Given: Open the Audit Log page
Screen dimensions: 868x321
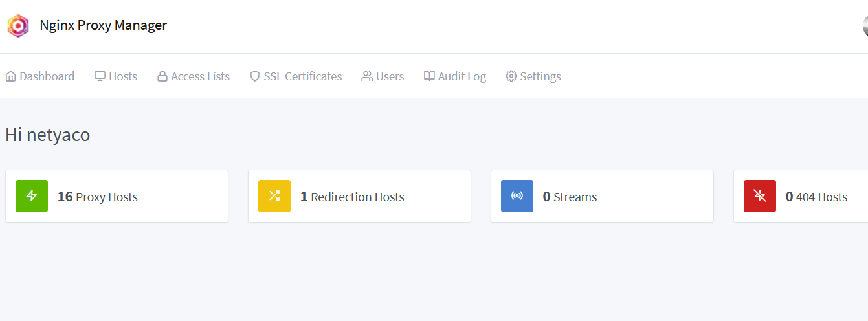Looking at the screenshot, I should pyautogui.click(x=454, y=76).
